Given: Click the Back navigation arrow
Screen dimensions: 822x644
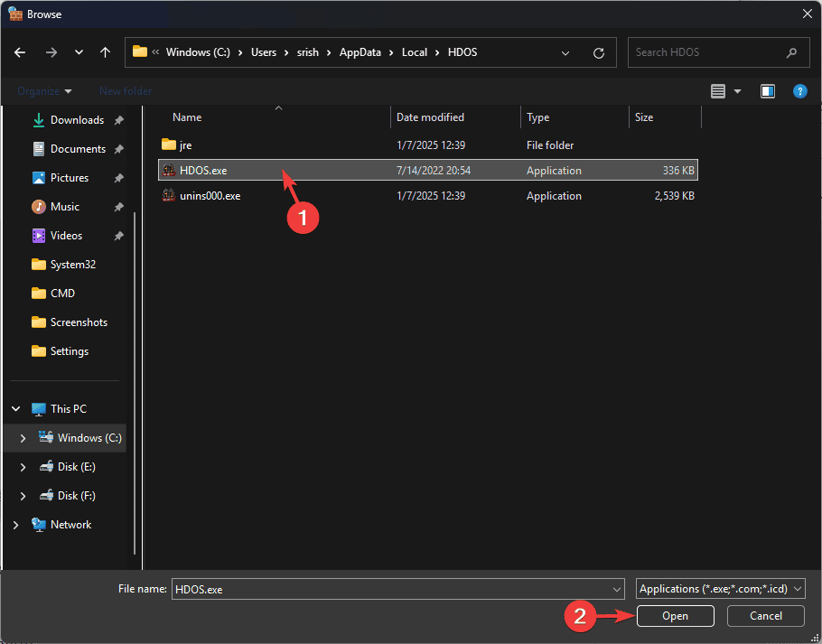Looking at the screenshot, I should pyautogui.click(x=21, y=52).
